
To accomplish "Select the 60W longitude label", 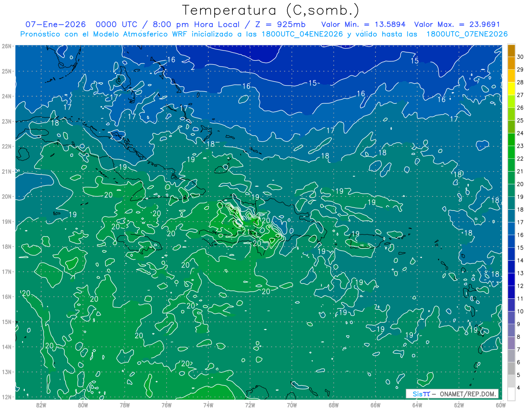I will coord(501,404).
